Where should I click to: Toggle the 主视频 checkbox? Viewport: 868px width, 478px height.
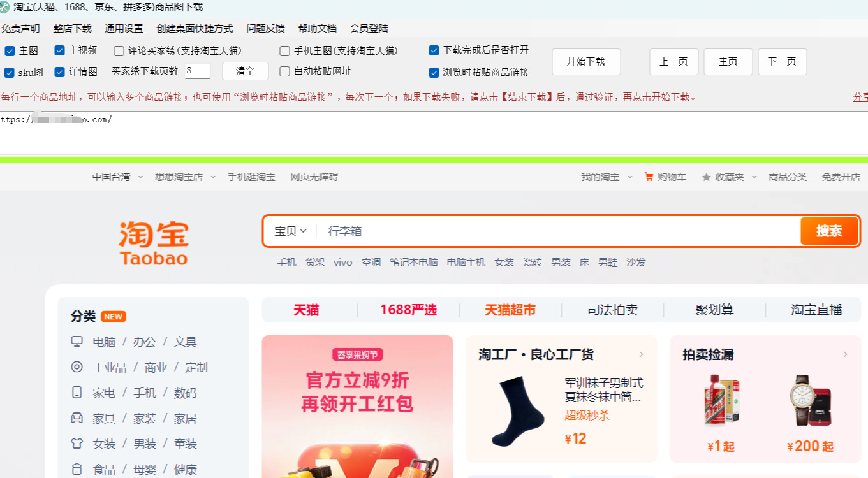coord(59,51)
